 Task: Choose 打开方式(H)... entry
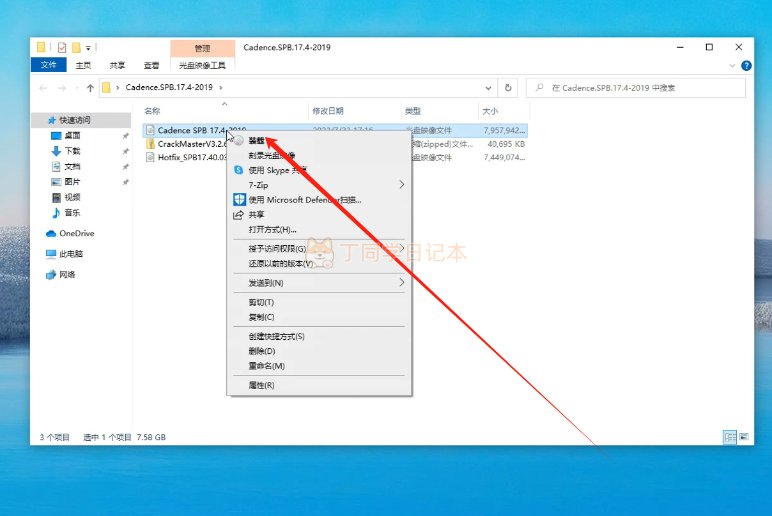272,229
